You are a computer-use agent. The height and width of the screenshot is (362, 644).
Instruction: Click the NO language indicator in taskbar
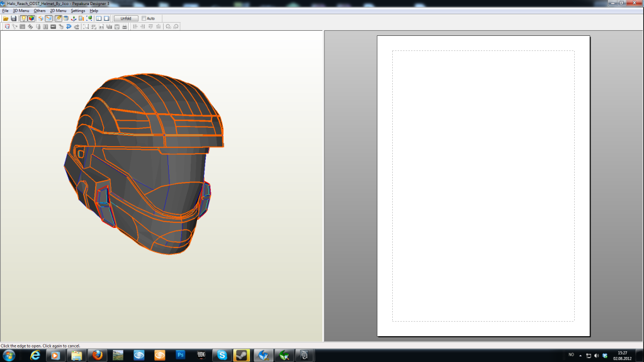click(571, 354)
